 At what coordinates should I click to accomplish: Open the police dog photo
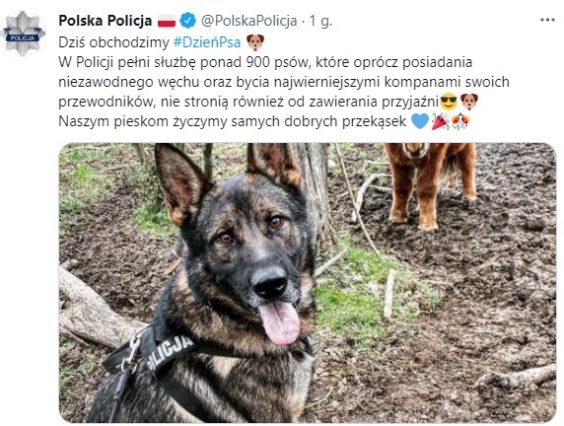308,282
